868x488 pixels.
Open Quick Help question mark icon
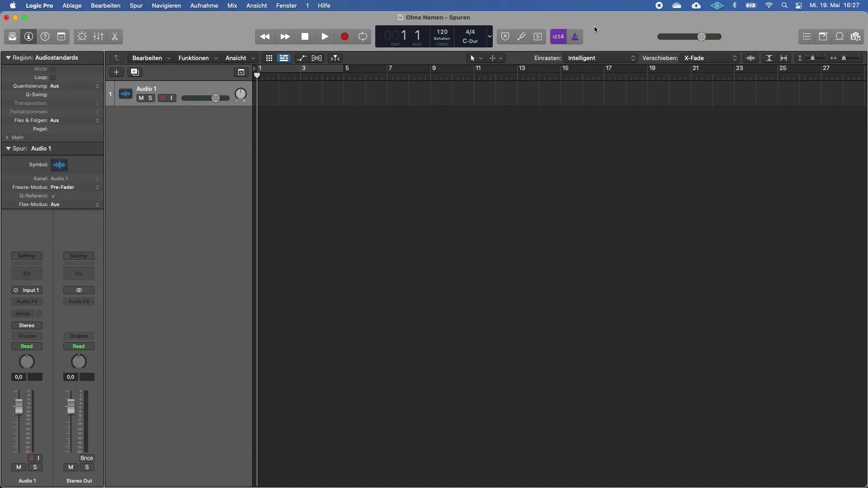coord(45,37)
